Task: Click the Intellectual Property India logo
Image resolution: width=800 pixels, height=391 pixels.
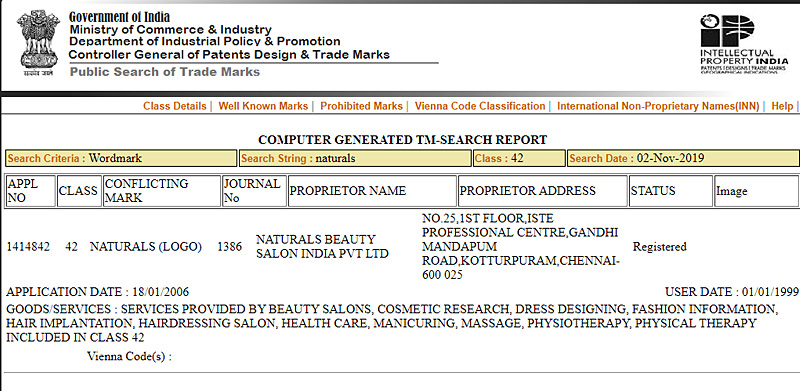Action: (743, 44)
